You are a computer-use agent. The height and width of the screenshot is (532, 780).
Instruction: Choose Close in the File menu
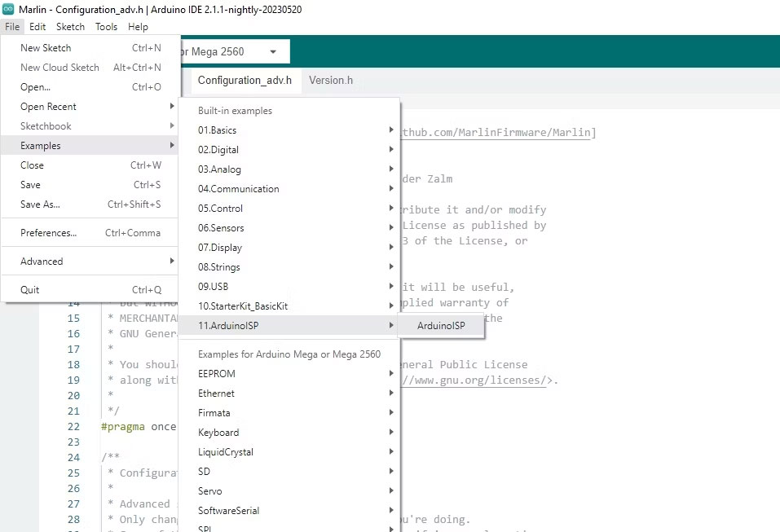click(90, 165)
